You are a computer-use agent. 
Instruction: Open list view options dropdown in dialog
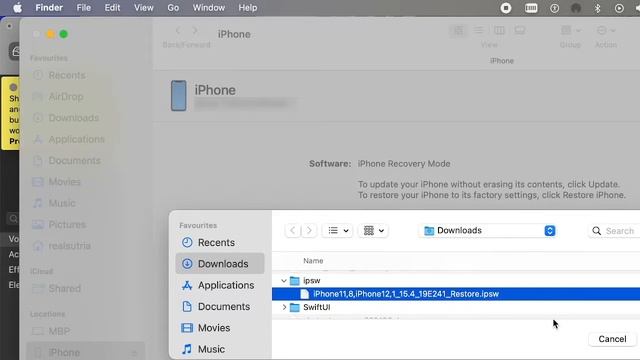point(338,231)
